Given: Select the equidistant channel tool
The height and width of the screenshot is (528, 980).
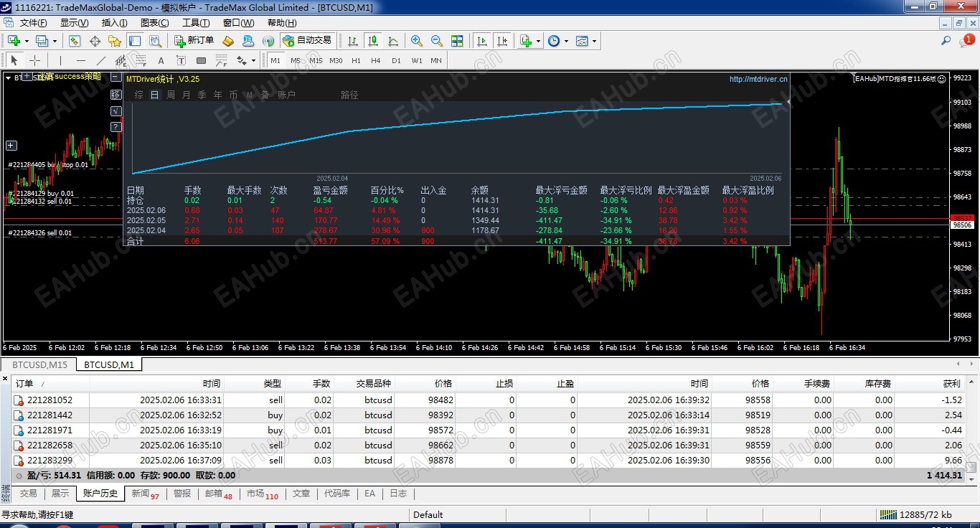Looking at the screenshot, I should (121, 61).
